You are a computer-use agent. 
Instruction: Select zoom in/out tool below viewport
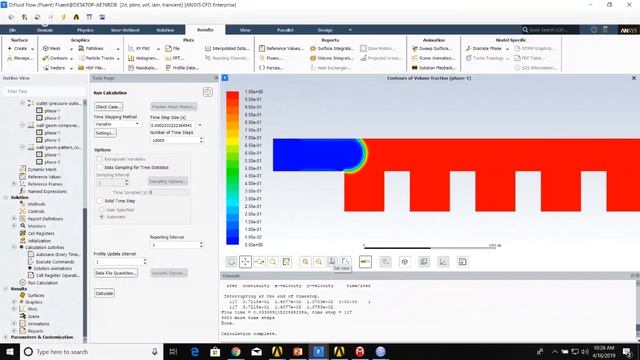pyautogui.click(x=259, y=262)
